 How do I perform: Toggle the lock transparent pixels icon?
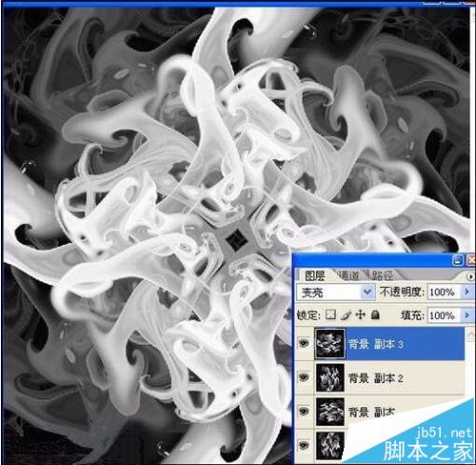(x=330, y=314)
